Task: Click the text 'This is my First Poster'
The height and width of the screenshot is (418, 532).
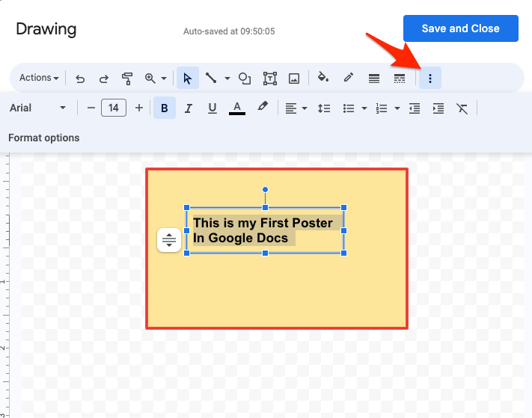Action: (x=263, y=223)
